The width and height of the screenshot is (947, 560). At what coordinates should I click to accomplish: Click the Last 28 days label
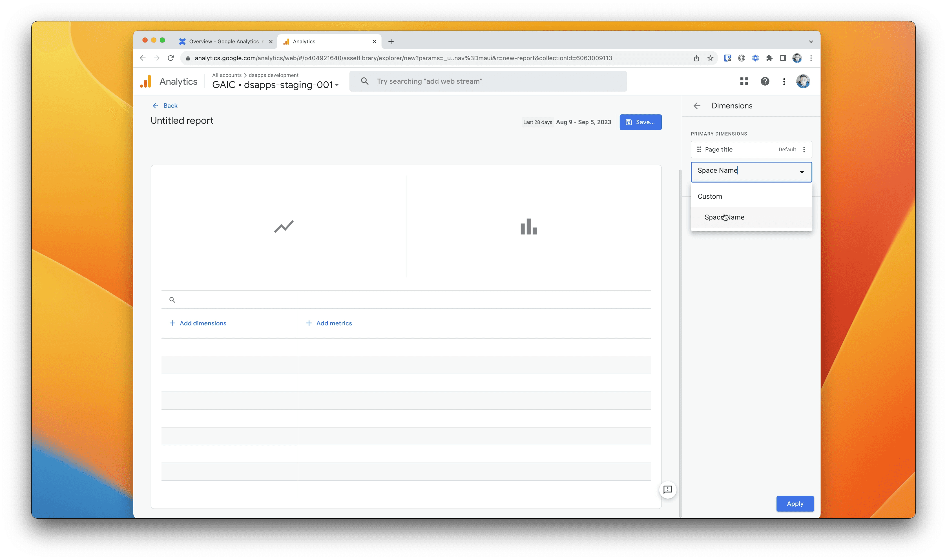click(x=537, y=122)
